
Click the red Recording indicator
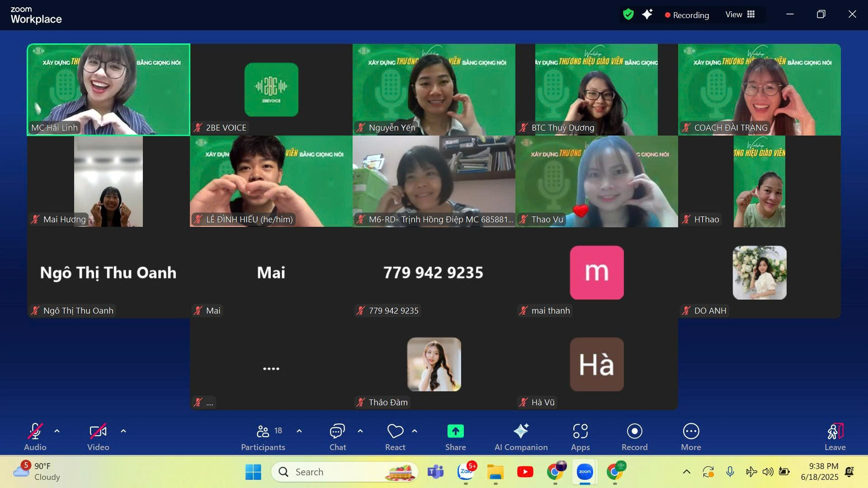pyautogui.click(x=687, y=15)
